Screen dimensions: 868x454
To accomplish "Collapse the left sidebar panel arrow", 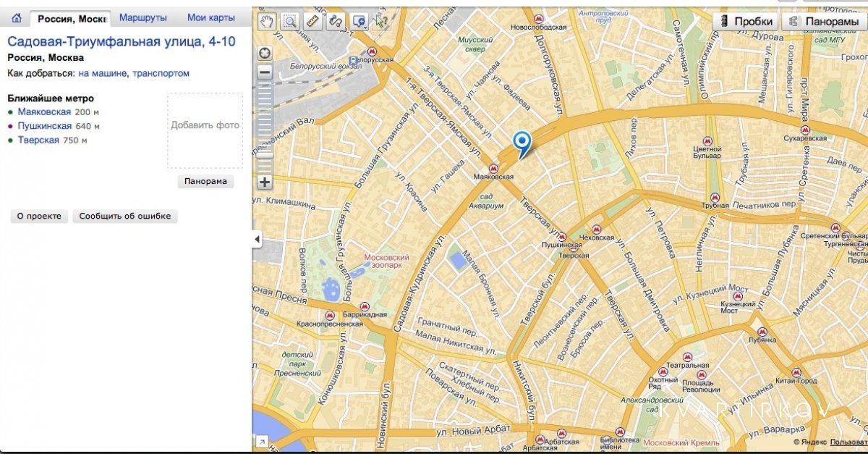I will 257,239.
